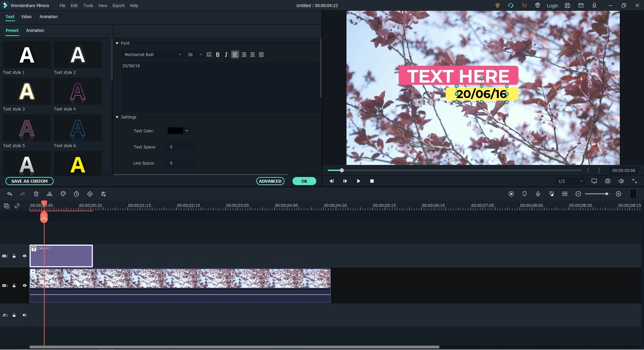Click the undo arrow icon
This screenshot has height=350, width=644.
[9, 194]
